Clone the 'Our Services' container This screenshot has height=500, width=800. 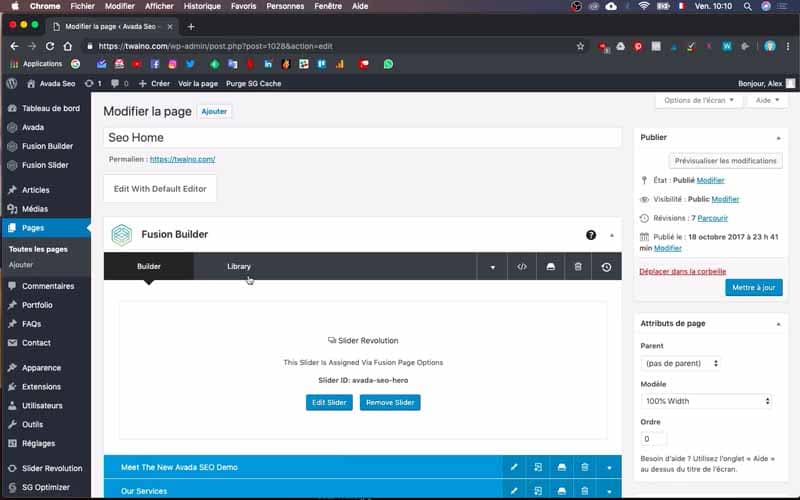point(538,491)
